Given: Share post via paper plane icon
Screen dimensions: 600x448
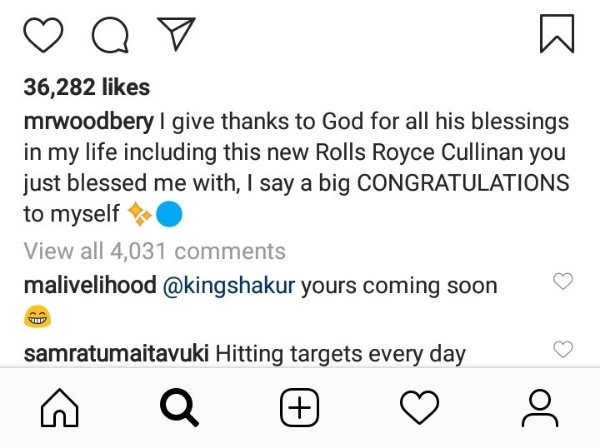Looking at the screenshot, I should (x=176, y=34).
